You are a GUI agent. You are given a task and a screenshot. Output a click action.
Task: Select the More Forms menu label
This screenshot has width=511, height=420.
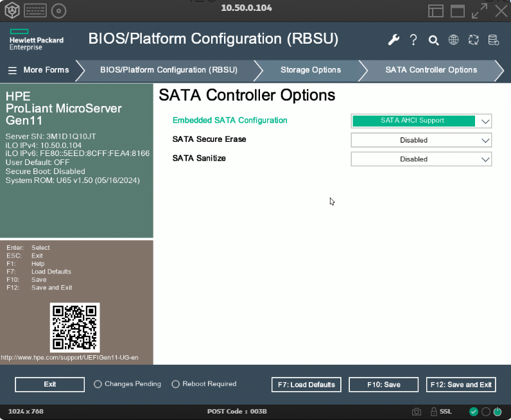pyautogui.click(x=46, y=70)
